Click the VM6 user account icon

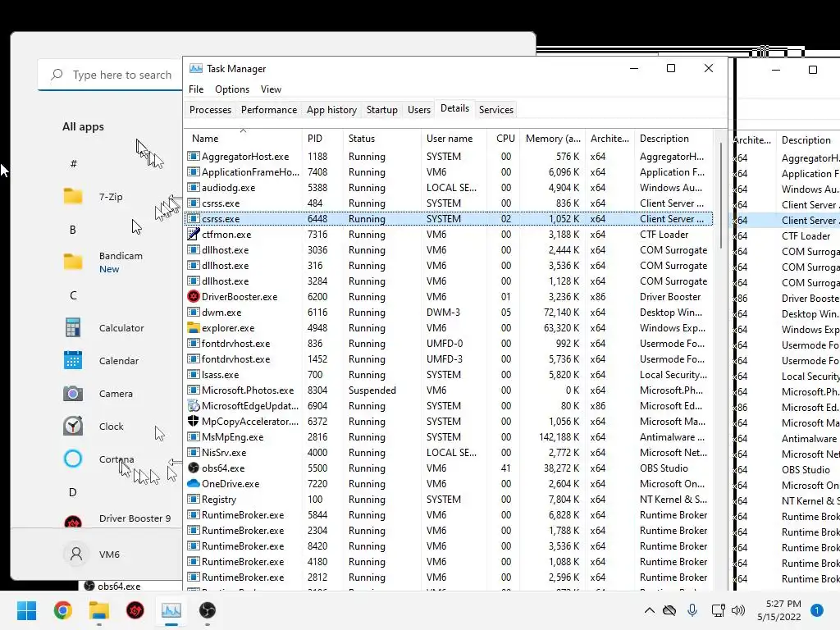76,554
